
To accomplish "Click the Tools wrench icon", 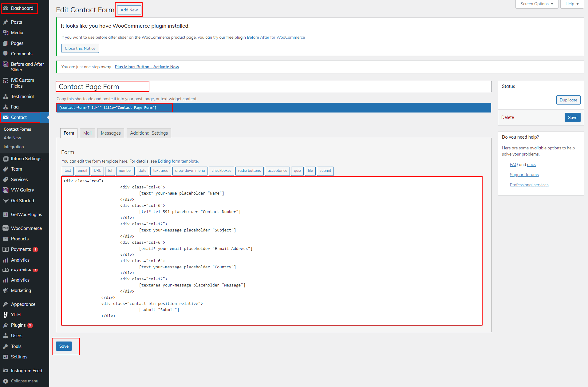I will (x=6, y=346).
